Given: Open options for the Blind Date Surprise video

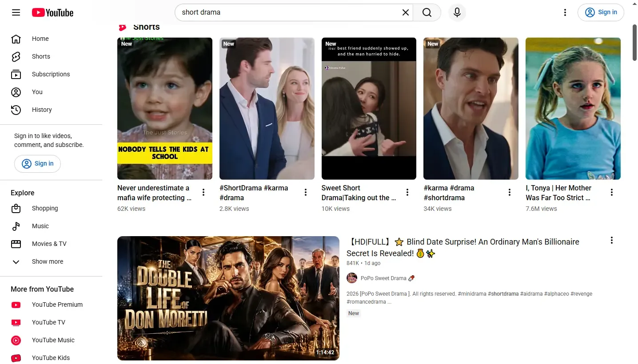Looking at the screenshot, I should 612,240.
